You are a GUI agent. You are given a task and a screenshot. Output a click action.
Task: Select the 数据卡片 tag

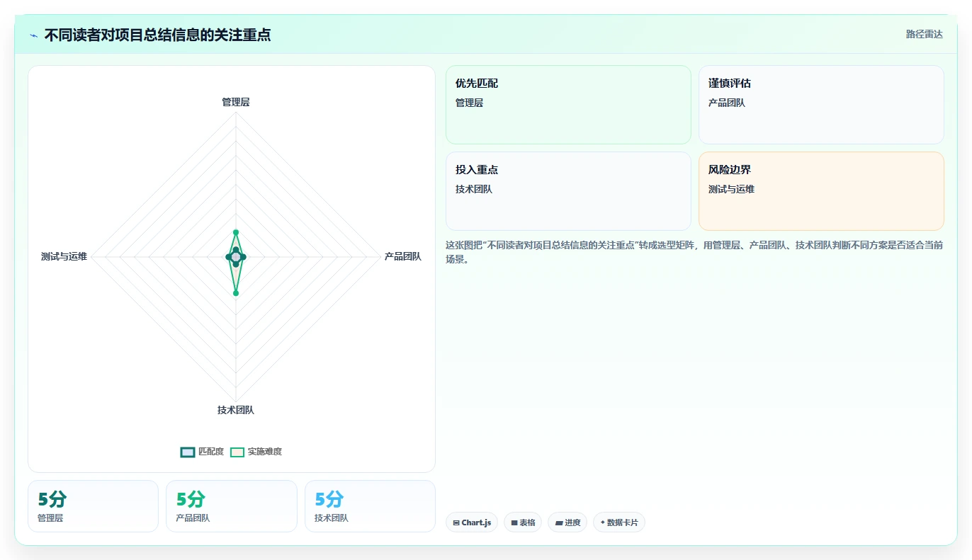619,522
